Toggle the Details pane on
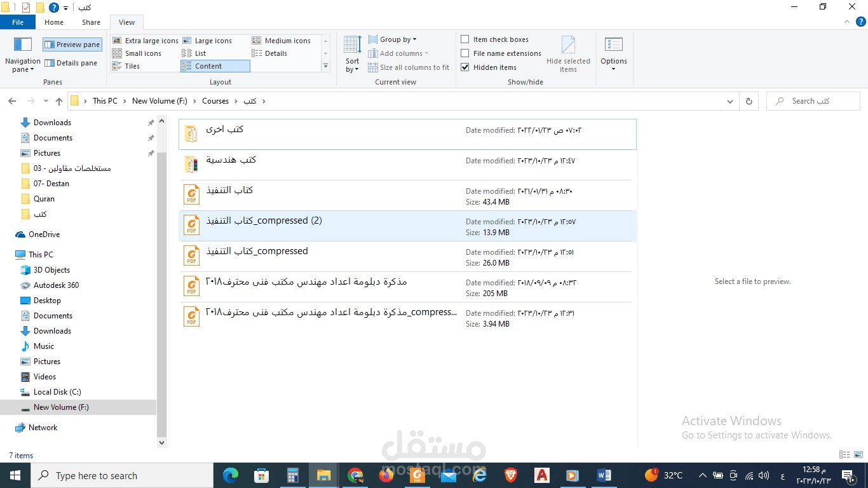 coord(72,63)
